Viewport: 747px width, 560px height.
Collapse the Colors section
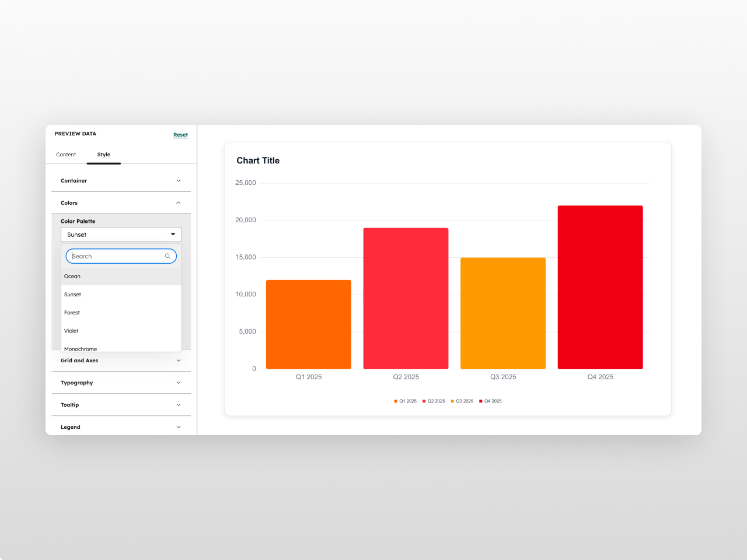(121, 203)
